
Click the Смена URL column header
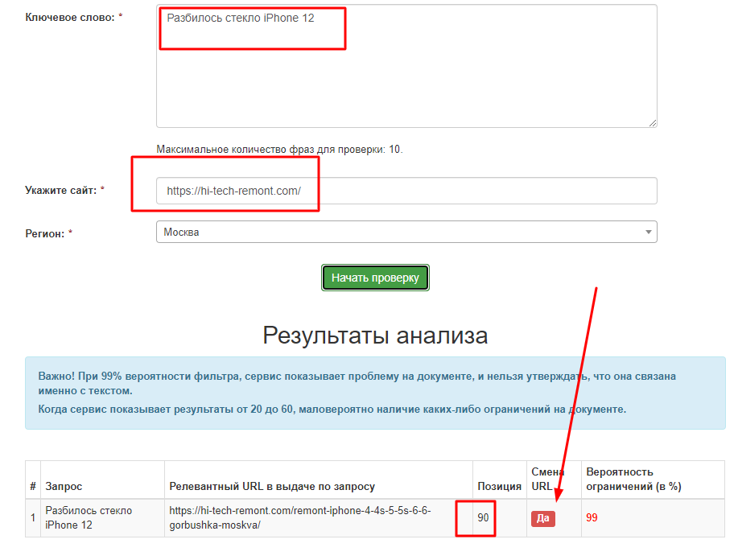click(x=548, y=479)
